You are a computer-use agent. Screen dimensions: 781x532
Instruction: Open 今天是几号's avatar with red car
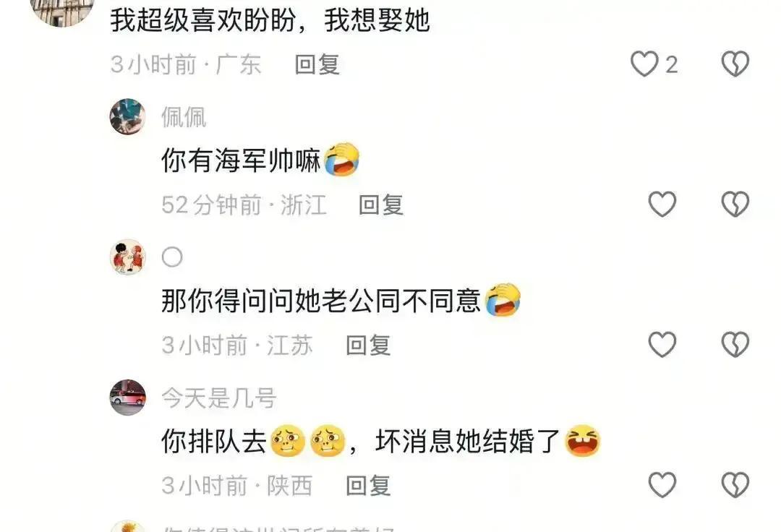pos(128,398)
